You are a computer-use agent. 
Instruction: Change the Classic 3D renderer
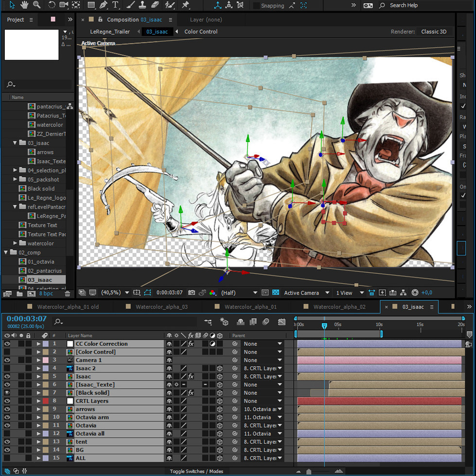tap(434, 32)
